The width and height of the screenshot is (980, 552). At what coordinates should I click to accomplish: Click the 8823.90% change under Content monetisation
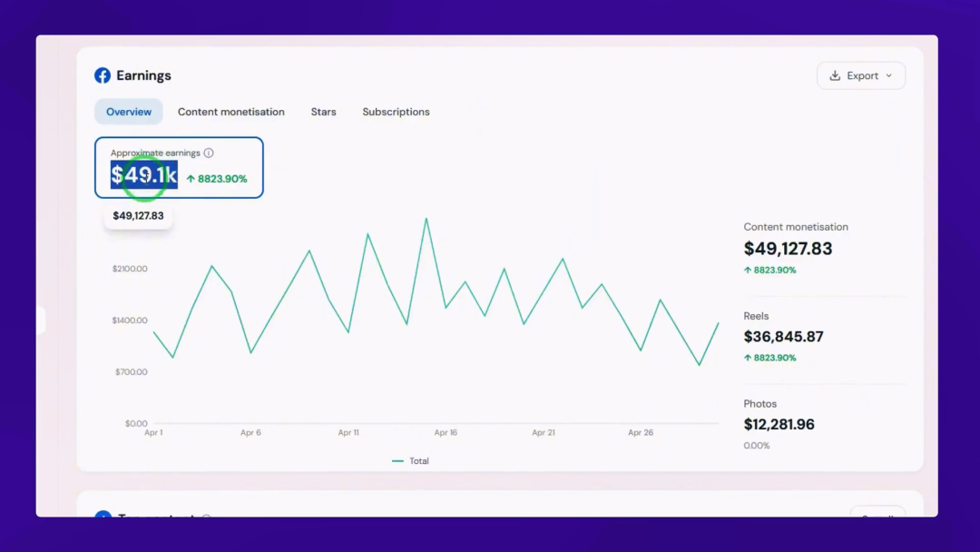pos(770,270)
